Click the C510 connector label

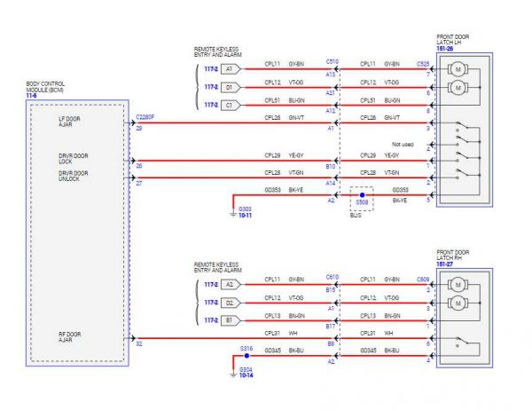[x=332, y=61]
